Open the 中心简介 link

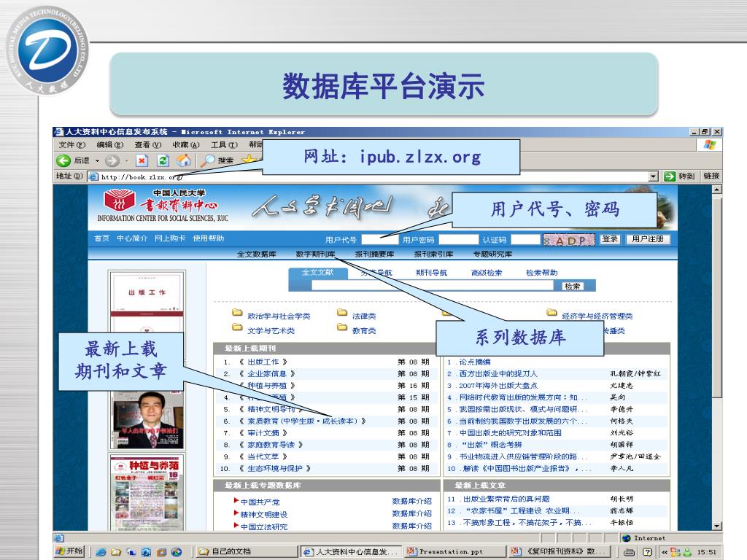pyautogui.click(x=133, y=238)
